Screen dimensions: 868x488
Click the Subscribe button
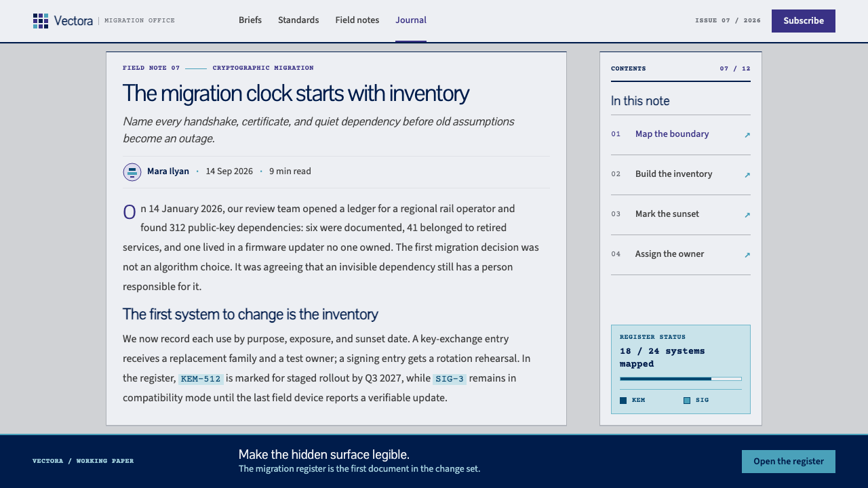point(804,21)
